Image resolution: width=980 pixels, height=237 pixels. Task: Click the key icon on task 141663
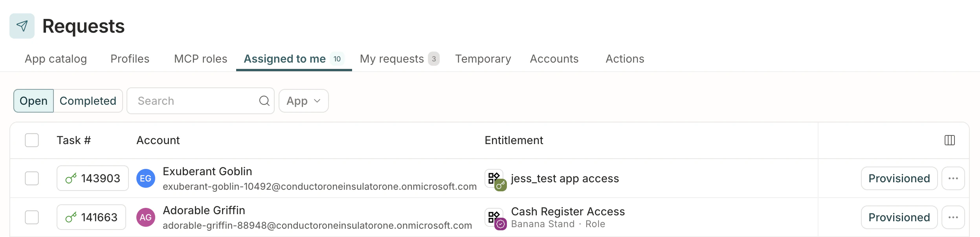point(70,217)
